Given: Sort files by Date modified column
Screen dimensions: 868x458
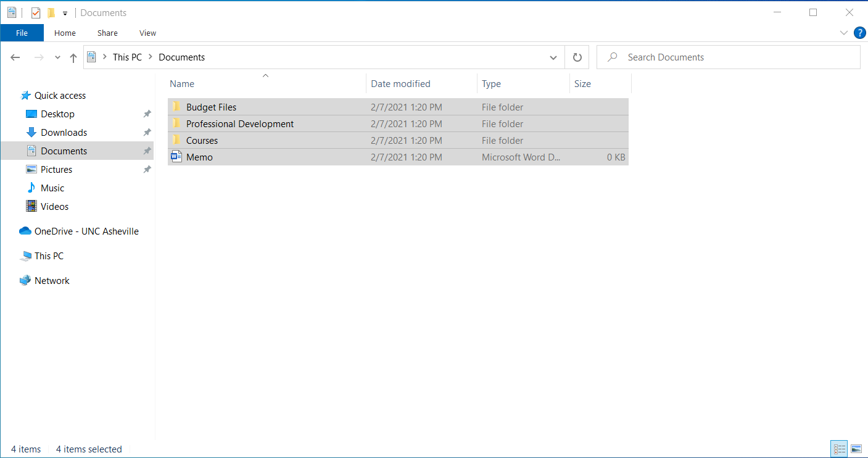Looking at the screenshot, I should 401,84.
